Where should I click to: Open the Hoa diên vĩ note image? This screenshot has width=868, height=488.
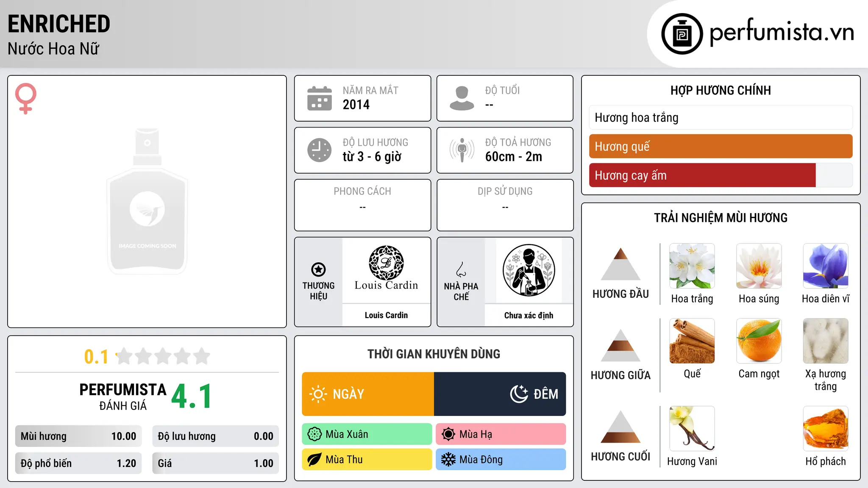[x=826, y=266]
